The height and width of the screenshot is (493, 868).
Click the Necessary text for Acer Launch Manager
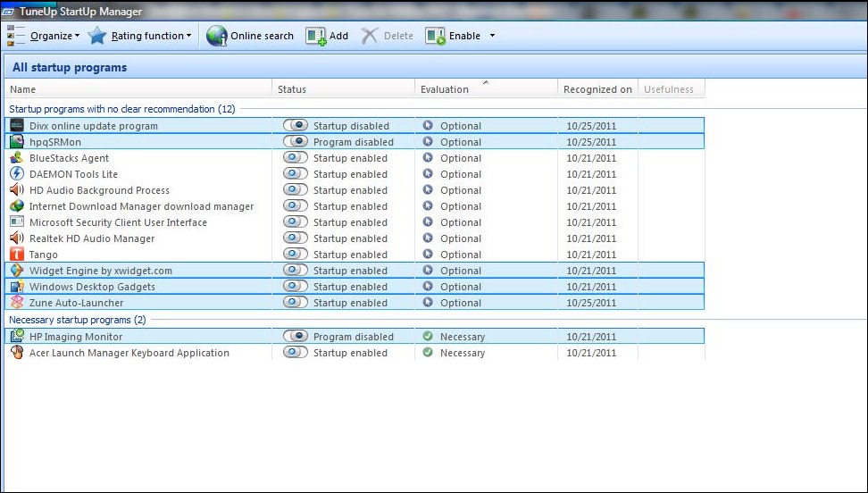pyautogui.click(x=463, y=352)
